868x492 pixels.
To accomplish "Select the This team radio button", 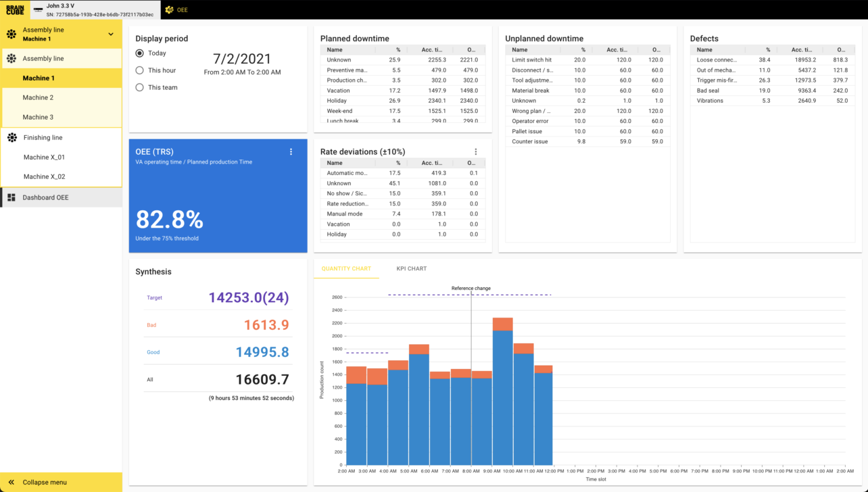I will point(140,87).
